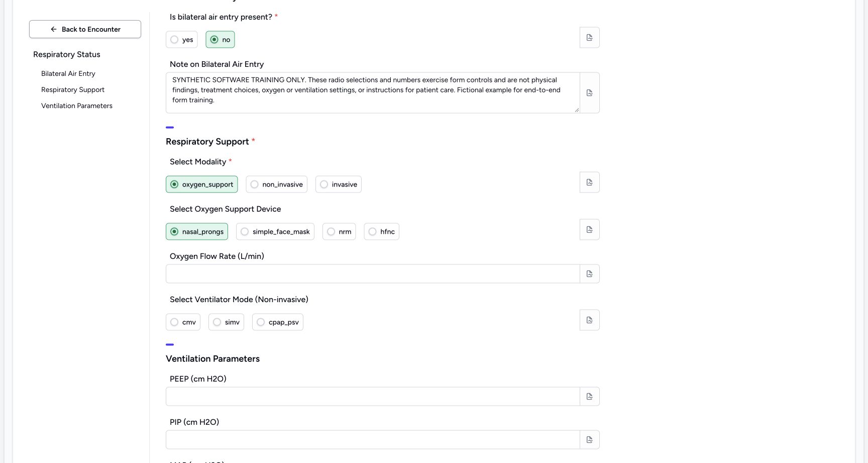Click the note icon beside bilateral air entry question
Screen dimensions: 868x463
coord(589,38)
